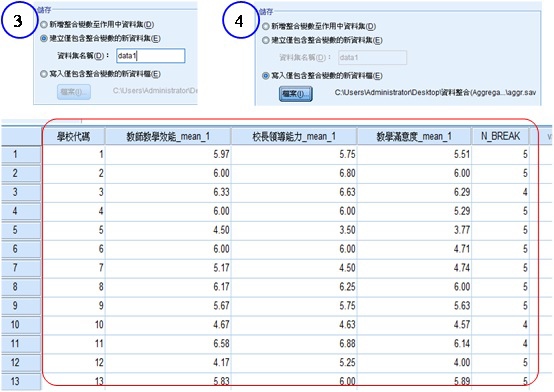The height and width of the screenshot is (392, 554).
Task: Click the greyed-out 檔案 button
Action: click(73, 92)
